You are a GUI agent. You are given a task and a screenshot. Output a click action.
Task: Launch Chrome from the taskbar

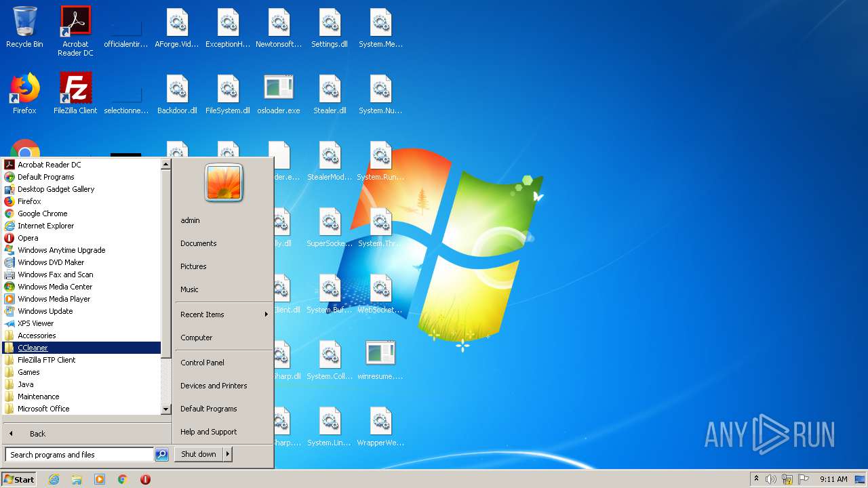point(123,479)
